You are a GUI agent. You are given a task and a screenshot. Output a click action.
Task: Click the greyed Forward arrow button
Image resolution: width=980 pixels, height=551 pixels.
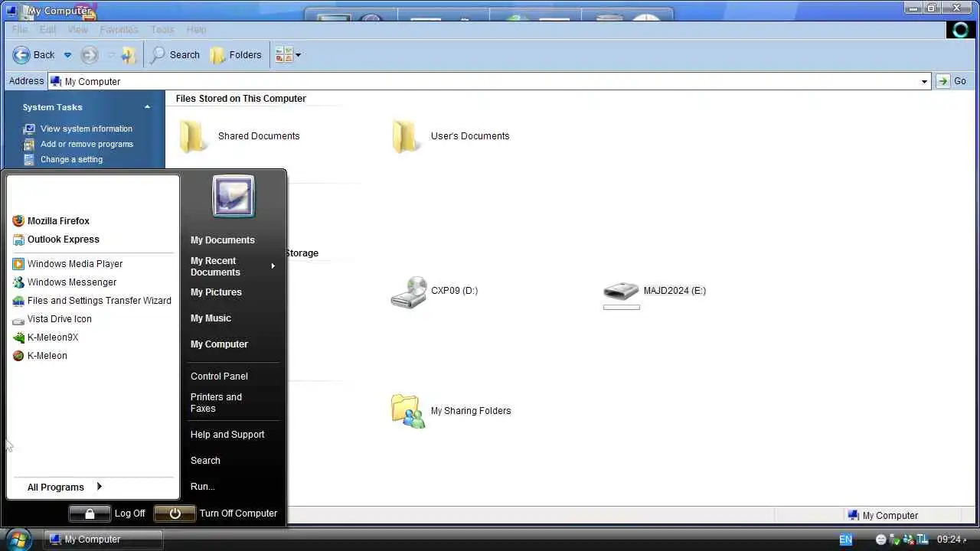[x=90, y=55]
